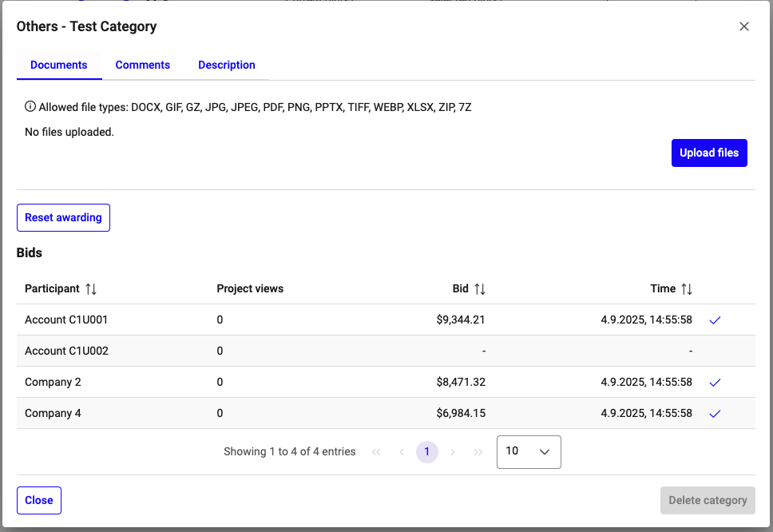This screenshot has width=773, height=532.
Task: Click the info icon beside allowed file types
Action: [x=30, y=106]
